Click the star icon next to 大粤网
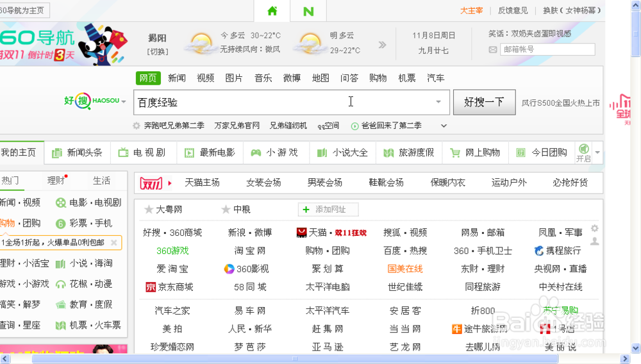641x364 pixels. click(149, 210)
